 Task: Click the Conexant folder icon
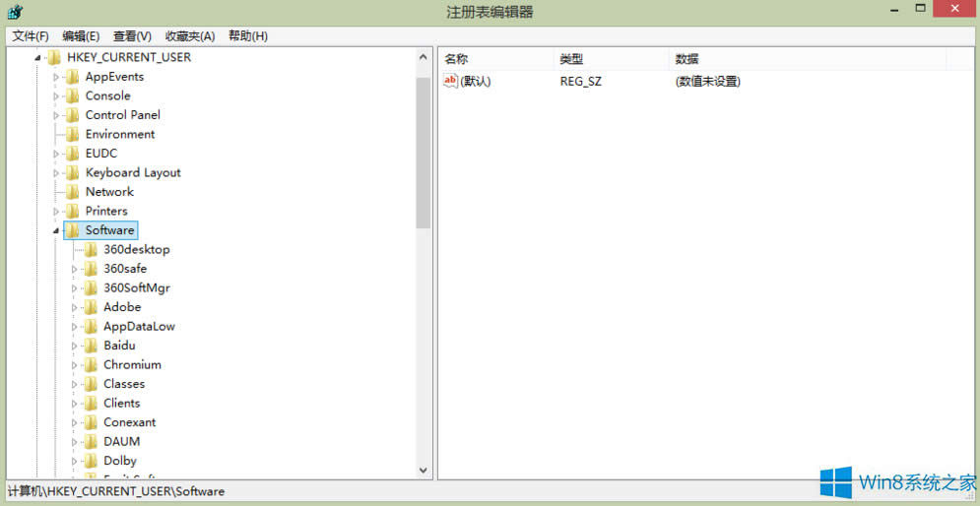pos(91,422)
